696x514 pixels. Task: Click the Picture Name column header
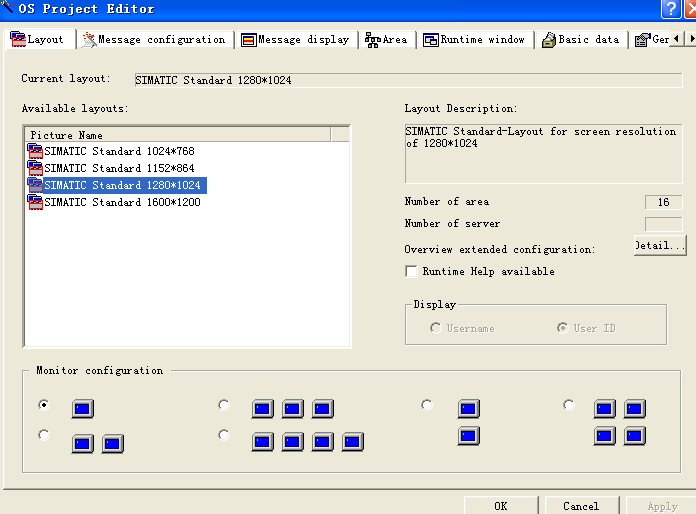pos(178,135)
